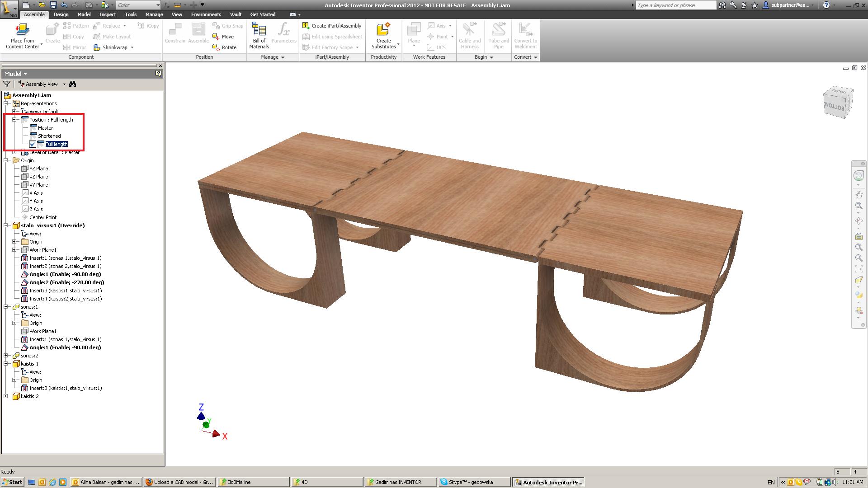Click the binoculars find icon in browser
The image size is (868, 488).
click(72, 84)
